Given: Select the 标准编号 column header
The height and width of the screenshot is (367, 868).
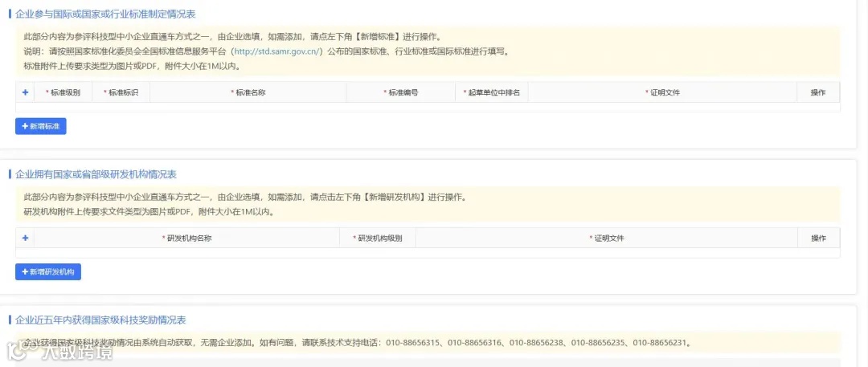Looking at the screenshot, I should 401,92.
